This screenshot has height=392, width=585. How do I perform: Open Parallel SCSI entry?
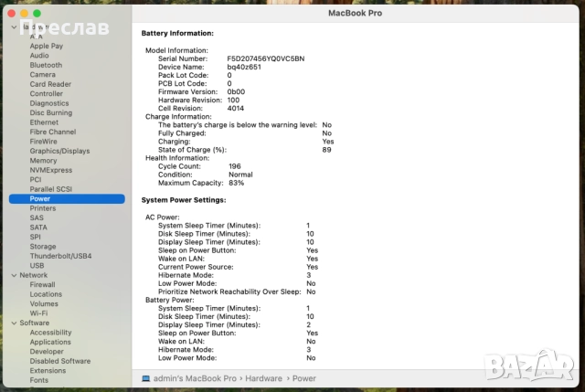click(x=51, y=189)
